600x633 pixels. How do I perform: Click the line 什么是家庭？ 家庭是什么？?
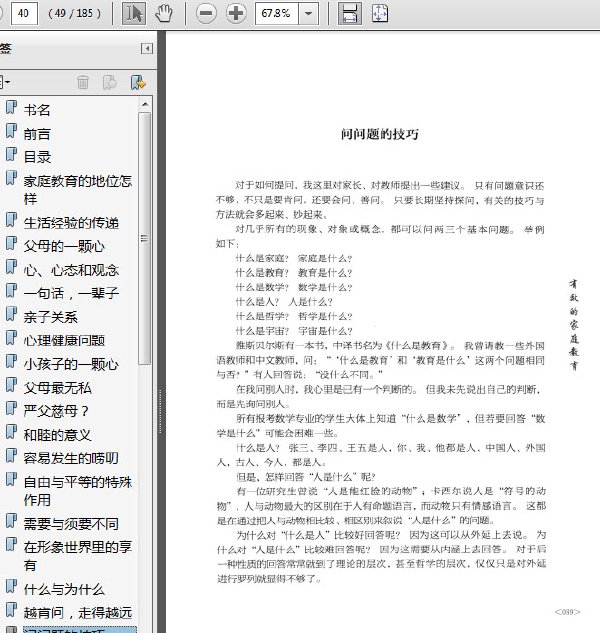[x=294, y=258]
